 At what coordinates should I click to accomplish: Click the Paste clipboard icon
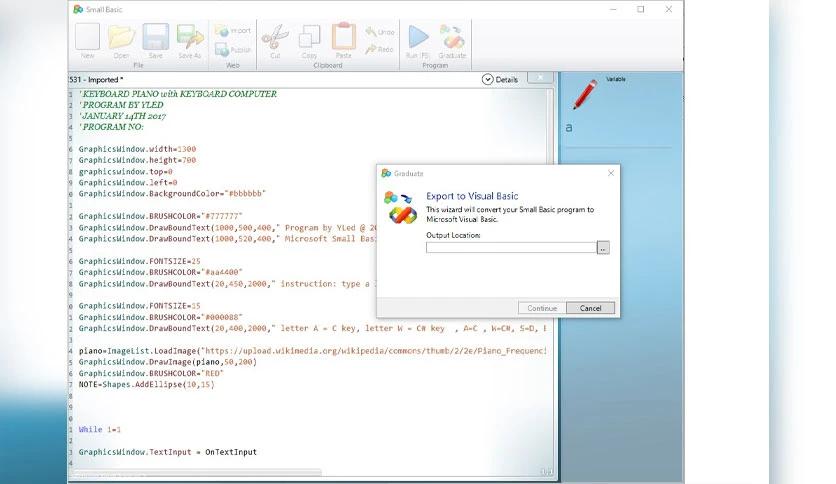coord(344,36)
